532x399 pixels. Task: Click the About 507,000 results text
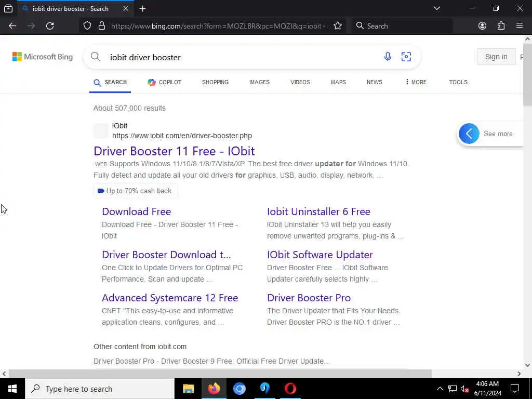pyautogui.click(x=129, y=108)
